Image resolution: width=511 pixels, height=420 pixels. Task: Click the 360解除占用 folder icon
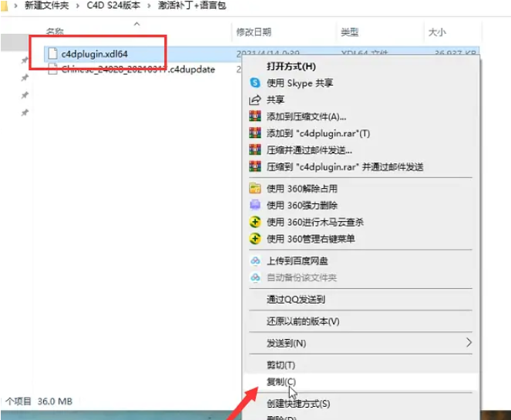pyautogui.click(x=255, y=188)
